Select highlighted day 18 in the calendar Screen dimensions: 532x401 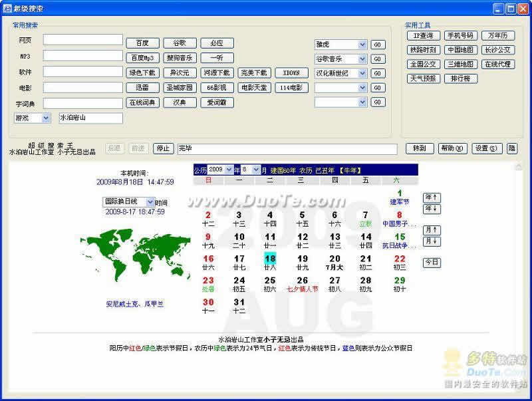coord(270,259)
